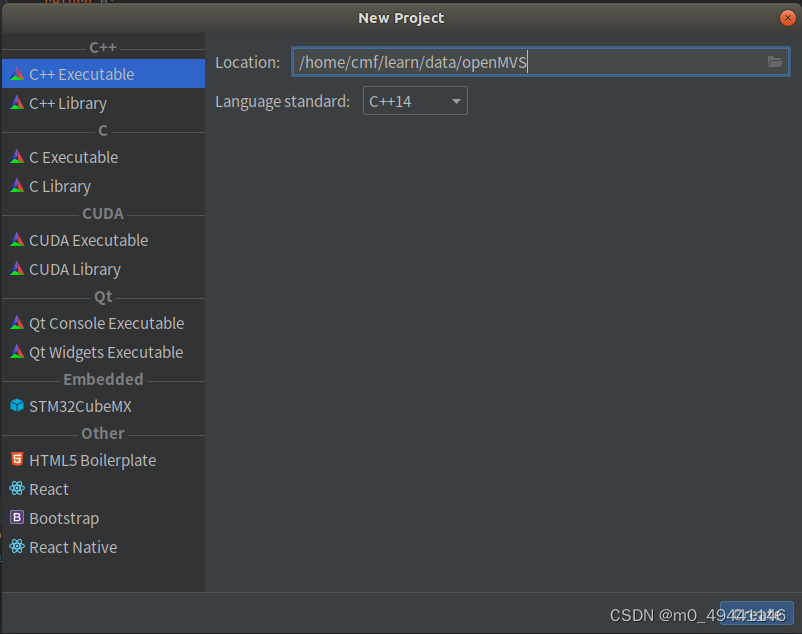This screenshot has width=802, height=634.
Task: Click the folder browse icon beside Location
Action: pos(775,61)
